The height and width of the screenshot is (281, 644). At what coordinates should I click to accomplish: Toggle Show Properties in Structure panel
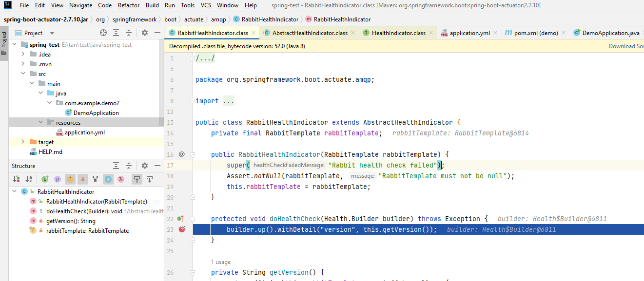tap(58, 179)
